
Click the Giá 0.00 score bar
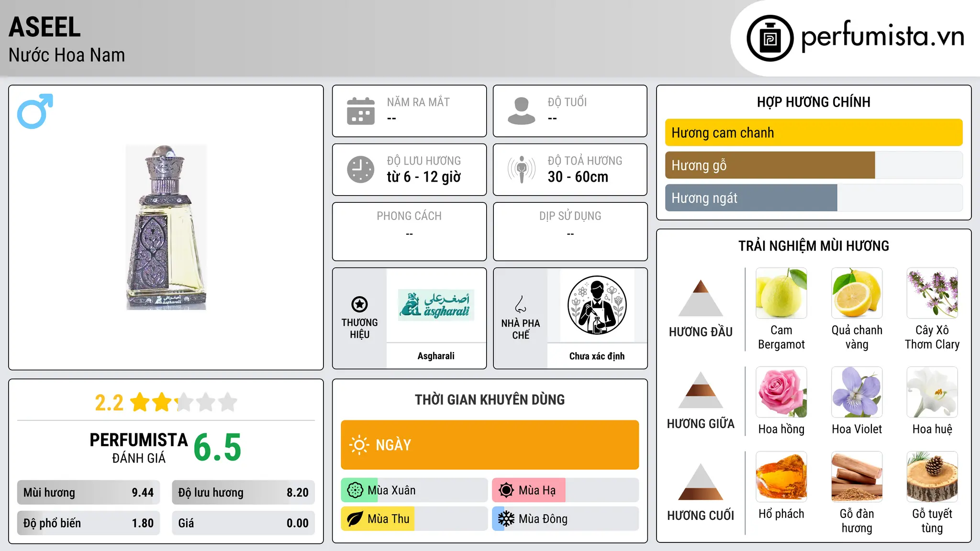tap(244, 523)
